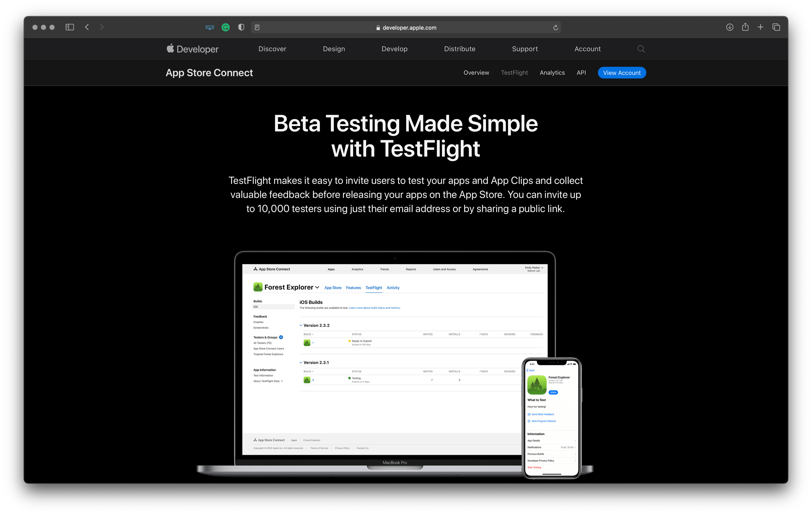The height and width of the screenshot is (515, 812).
Task: Open the privacy shield report icon
Action: coord(241,27)
